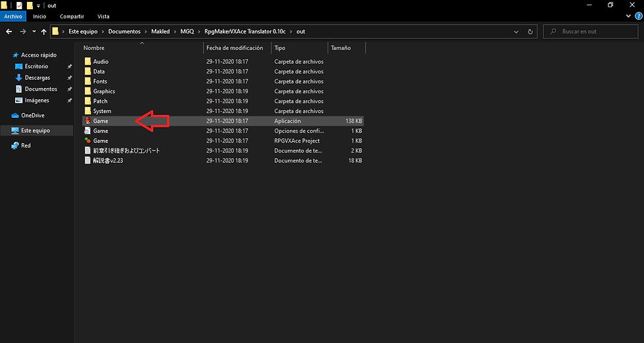Viewport: 644px width, 343px height.
Task: Open the Documentos quick access icon
Action: pos(18,89)
